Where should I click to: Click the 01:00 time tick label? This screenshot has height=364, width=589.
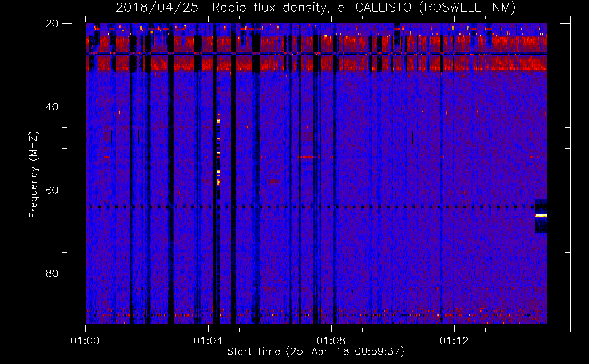tap(85, 341)
